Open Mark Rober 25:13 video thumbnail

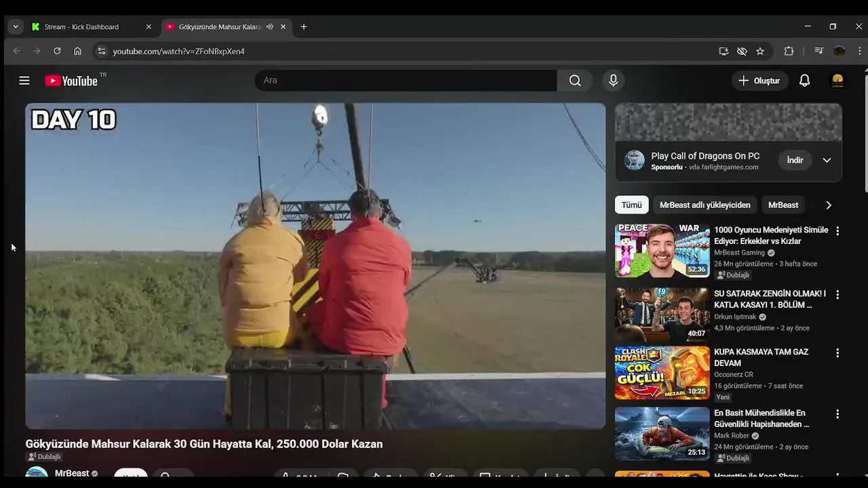point(662,434)
